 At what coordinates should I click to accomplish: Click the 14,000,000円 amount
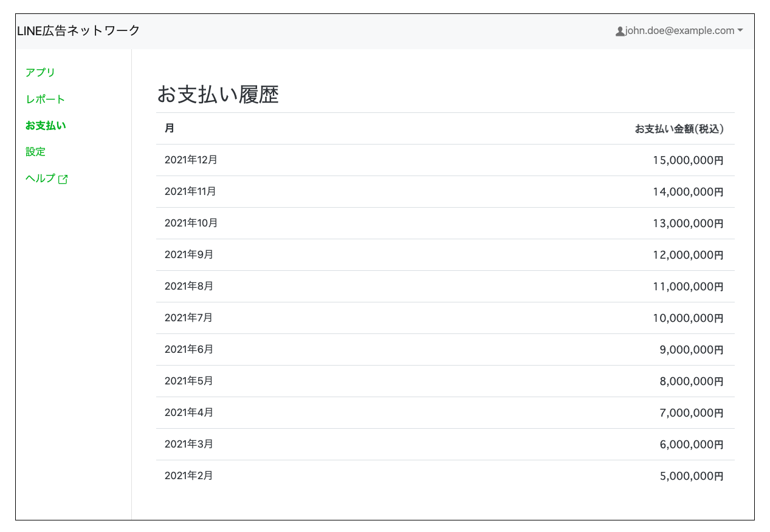(x=688, y=192)
